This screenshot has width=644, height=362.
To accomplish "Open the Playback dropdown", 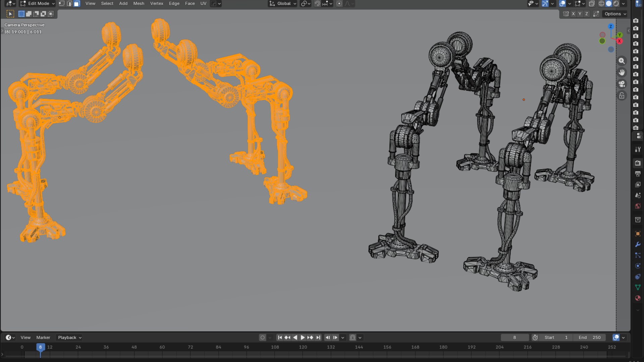I will [70, 338].
